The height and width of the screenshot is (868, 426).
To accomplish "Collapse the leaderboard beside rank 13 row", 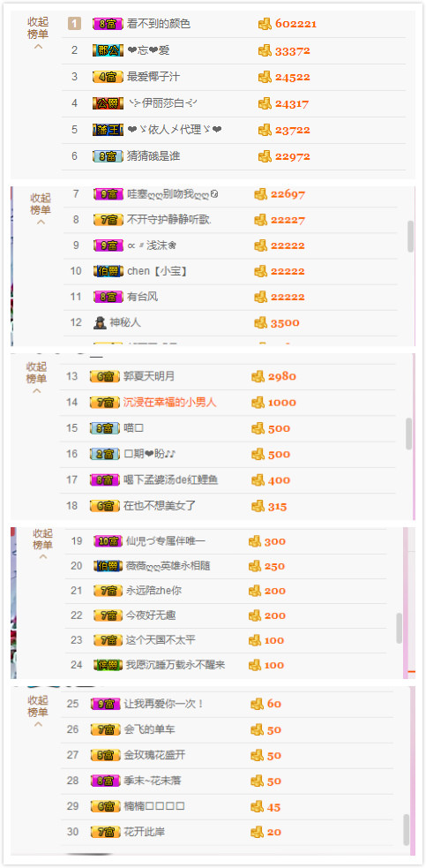I will click(x=37, y=378).
